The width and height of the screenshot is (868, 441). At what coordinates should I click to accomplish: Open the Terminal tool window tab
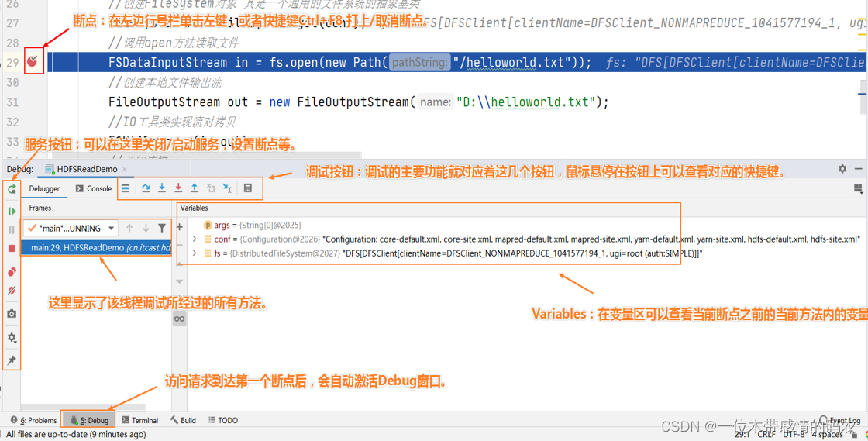pyautogui.click(x=139, y=420)
